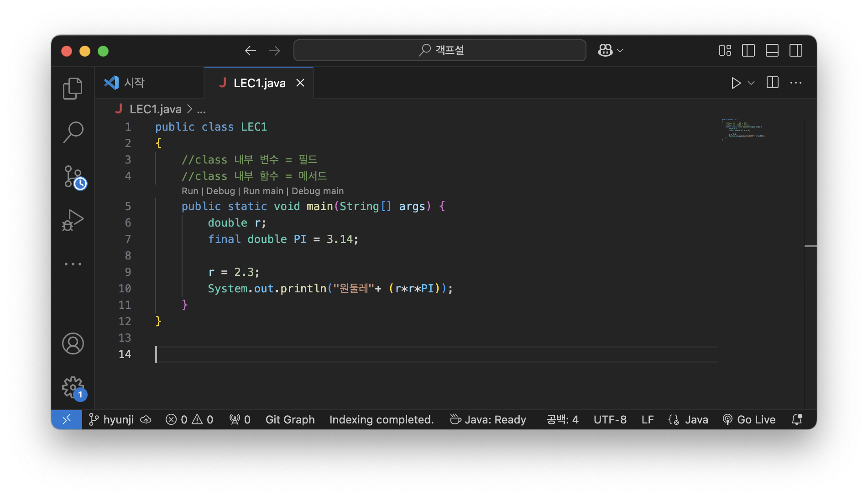Screen dimensions: 868x497
Task: Open the Copilot dropdown menu
Action: coord(610,50)
